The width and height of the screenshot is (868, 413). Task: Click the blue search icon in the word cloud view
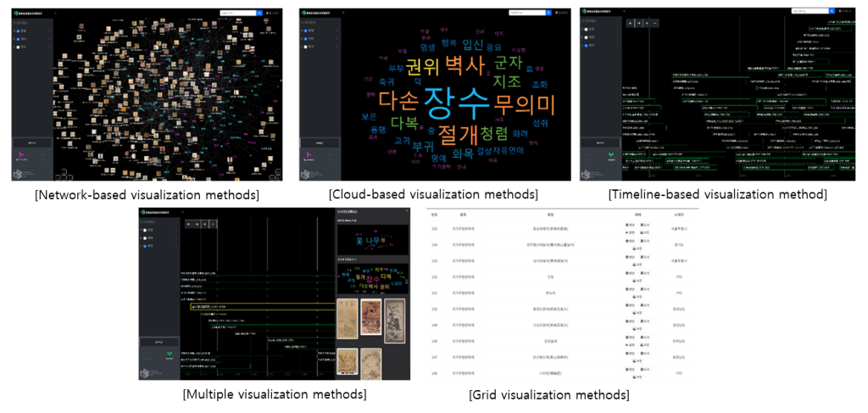548,14
